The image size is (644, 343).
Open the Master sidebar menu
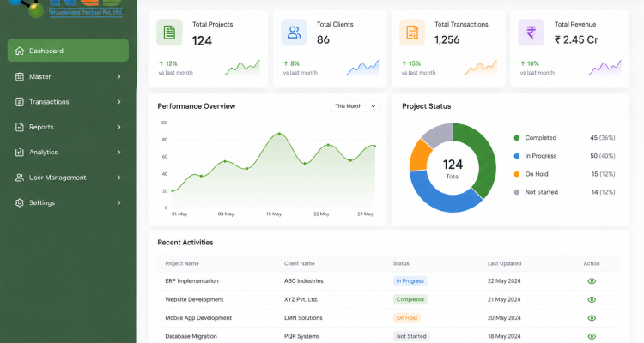(x=68, y=76)
